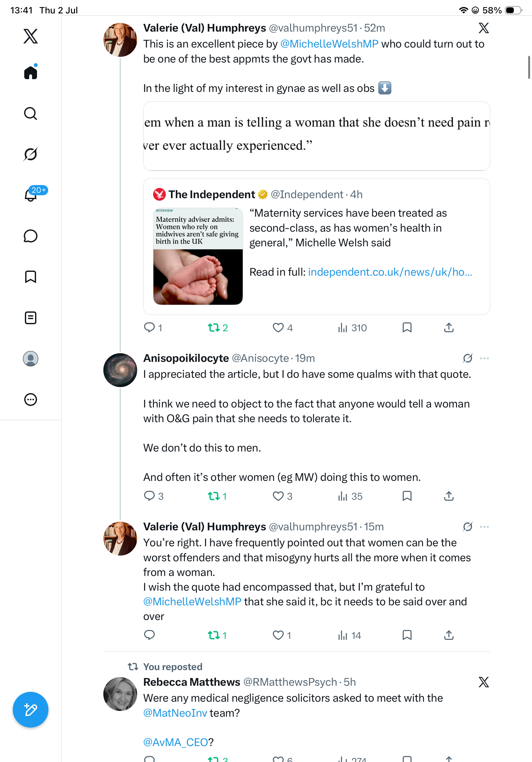The image size is (532, 762).
Task: Open the Search icon in the sidebar
Action: click(x=31, y=114)
